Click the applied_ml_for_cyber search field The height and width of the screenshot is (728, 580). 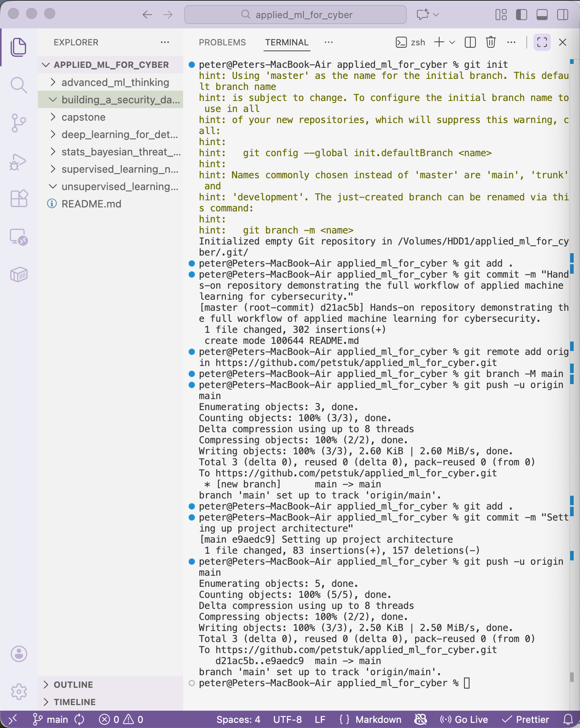point(296,15)
